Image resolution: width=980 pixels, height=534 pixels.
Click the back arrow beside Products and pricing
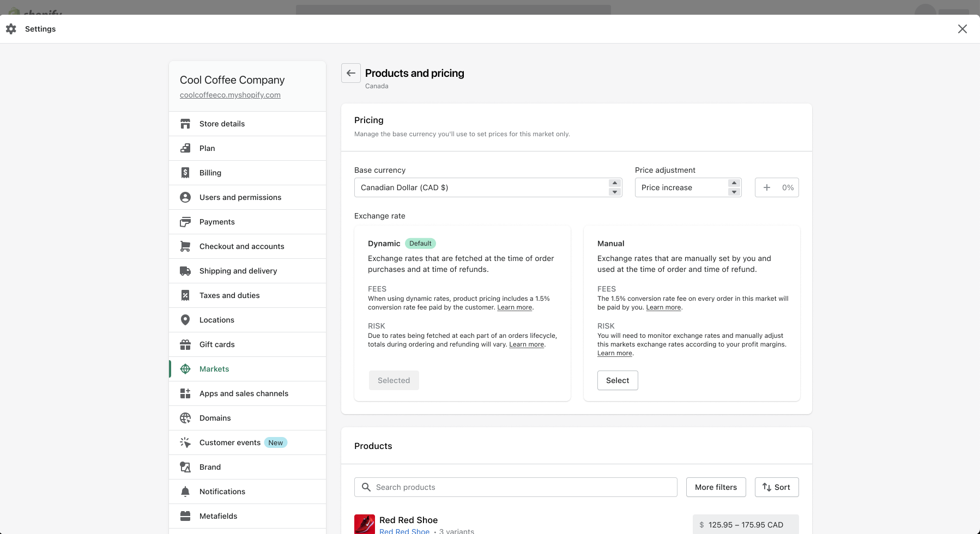(x=351, y=73)
